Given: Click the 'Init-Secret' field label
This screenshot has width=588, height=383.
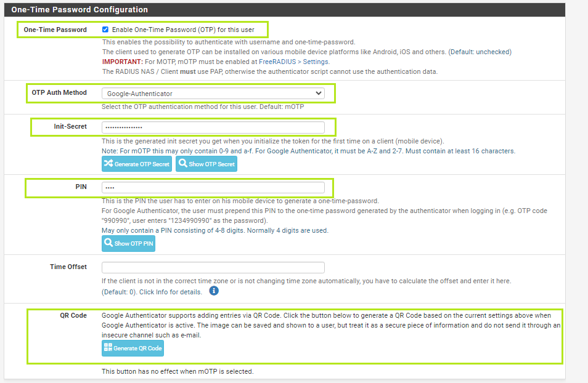Looking at the screenshot, I should (70, 126).
